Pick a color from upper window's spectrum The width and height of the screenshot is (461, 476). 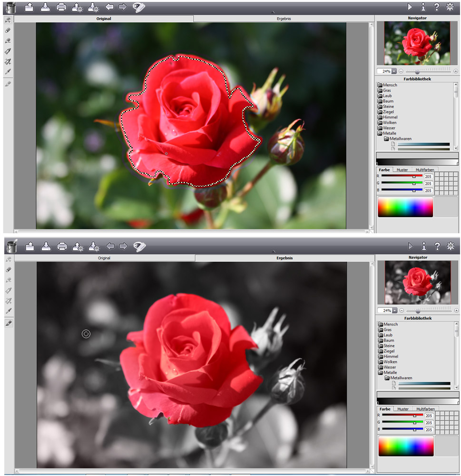[x=405, y=207]
